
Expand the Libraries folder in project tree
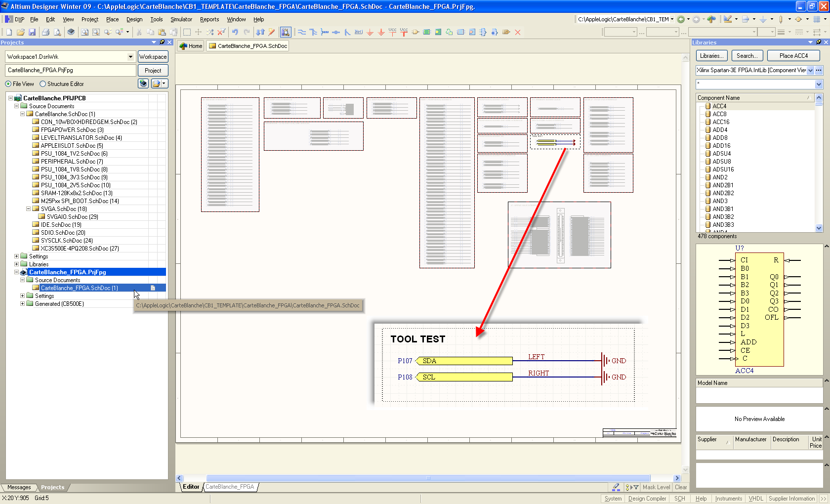coord(16,264)
